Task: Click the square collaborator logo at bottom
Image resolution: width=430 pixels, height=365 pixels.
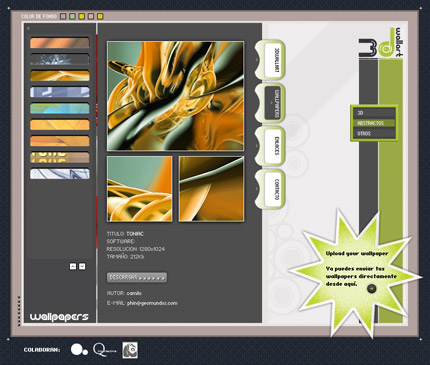Action: point(130,350)
